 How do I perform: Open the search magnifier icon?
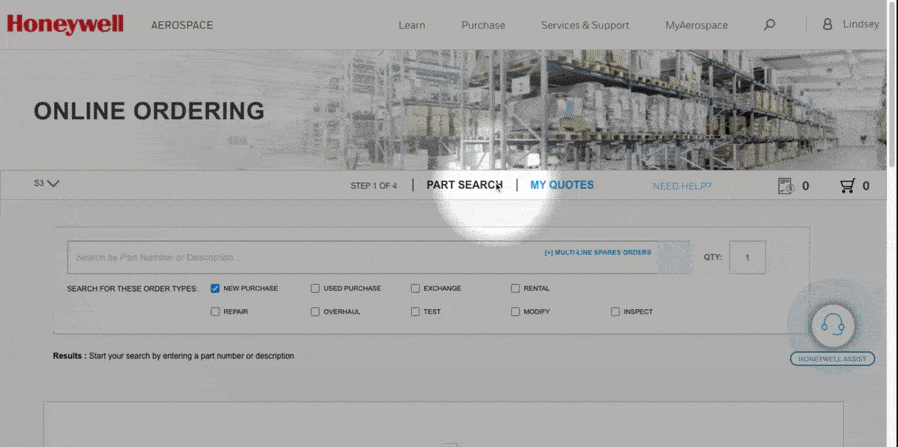pos(770,25)
